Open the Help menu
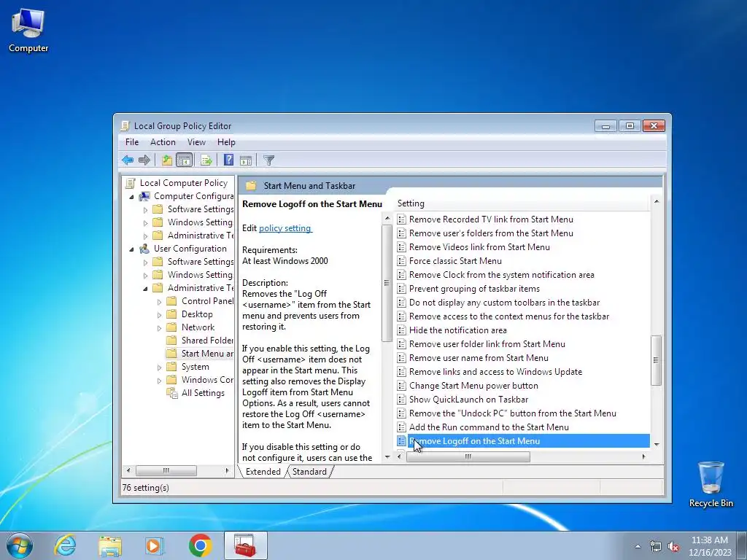Screen dimensions: 747x560 (226, 142)
